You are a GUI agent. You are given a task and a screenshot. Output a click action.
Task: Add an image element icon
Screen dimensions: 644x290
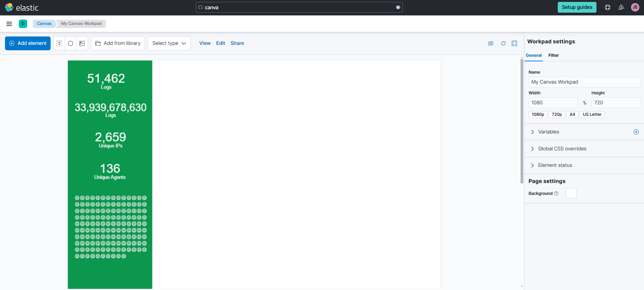pos(82,43)
